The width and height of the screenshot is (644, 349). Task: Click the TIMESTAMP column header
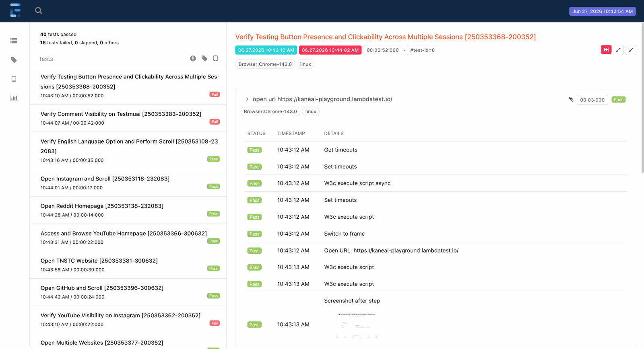point(291,133)
